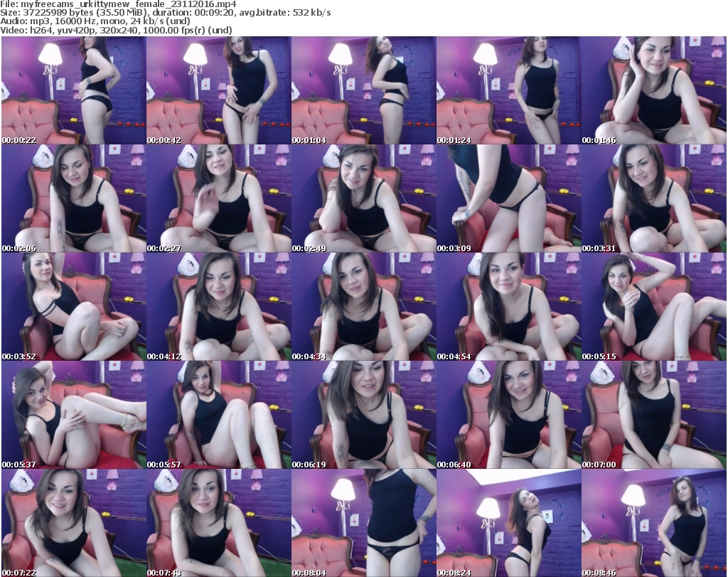Open the thumbnail stamped 00:02:06
The image size is (728, 577).
click(74, 198)
